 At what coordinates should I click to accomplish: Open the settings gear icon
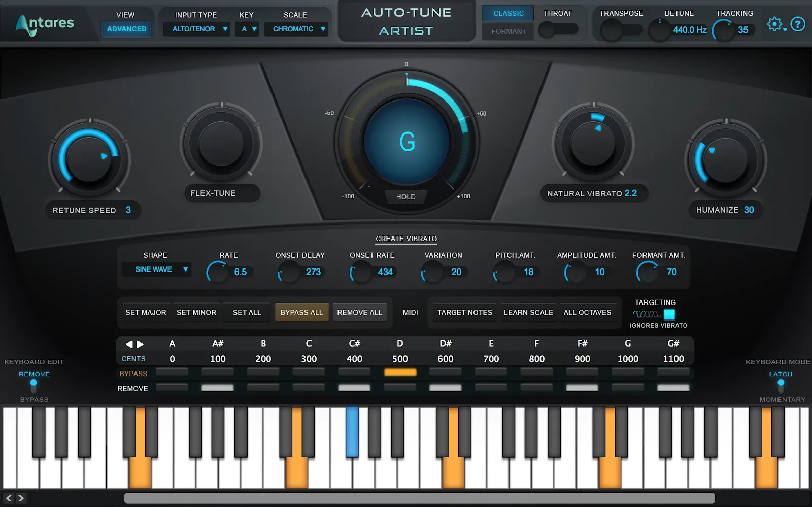click(774, 23)
